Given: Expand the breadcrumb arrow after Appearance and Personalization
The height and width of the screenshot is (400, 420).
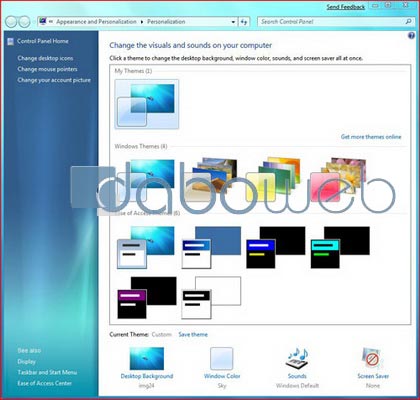Looking at the screenshot, I should coord(142,22).
